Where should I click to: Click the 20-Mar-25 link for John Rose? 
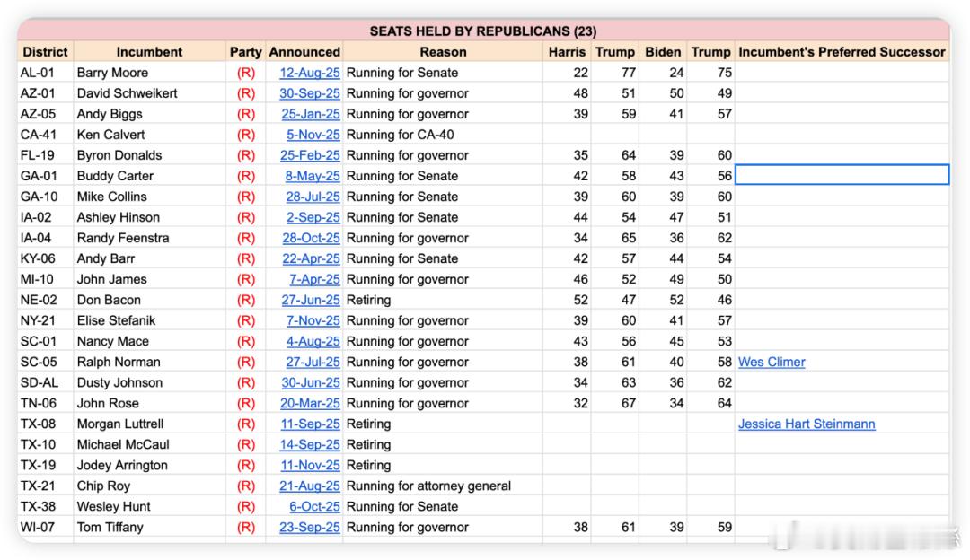(x=310, y=403)
